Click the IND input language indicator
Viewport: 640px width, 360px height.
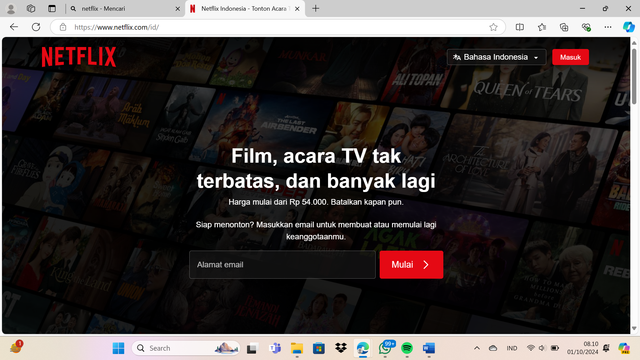512,348
